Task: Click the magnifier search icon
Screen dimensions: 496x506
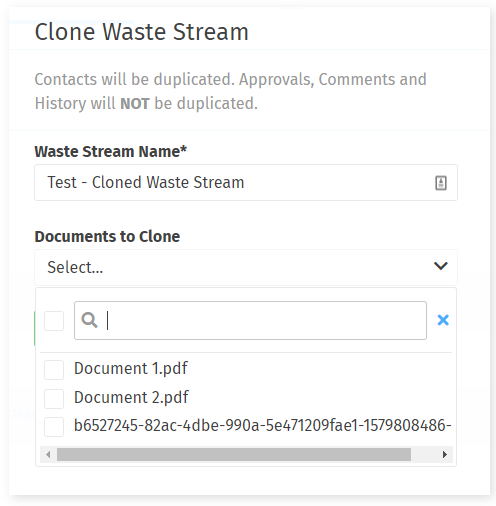Action: coord(89,320)
